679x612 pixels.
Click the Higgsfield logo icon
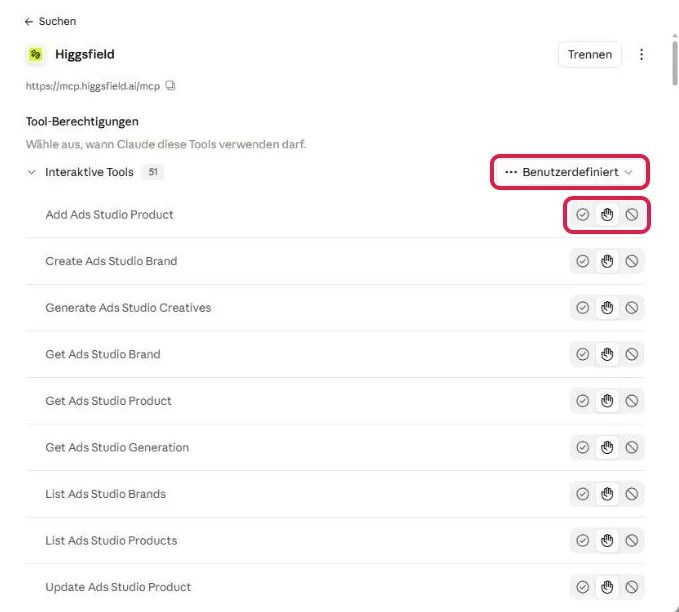[36, 55]
